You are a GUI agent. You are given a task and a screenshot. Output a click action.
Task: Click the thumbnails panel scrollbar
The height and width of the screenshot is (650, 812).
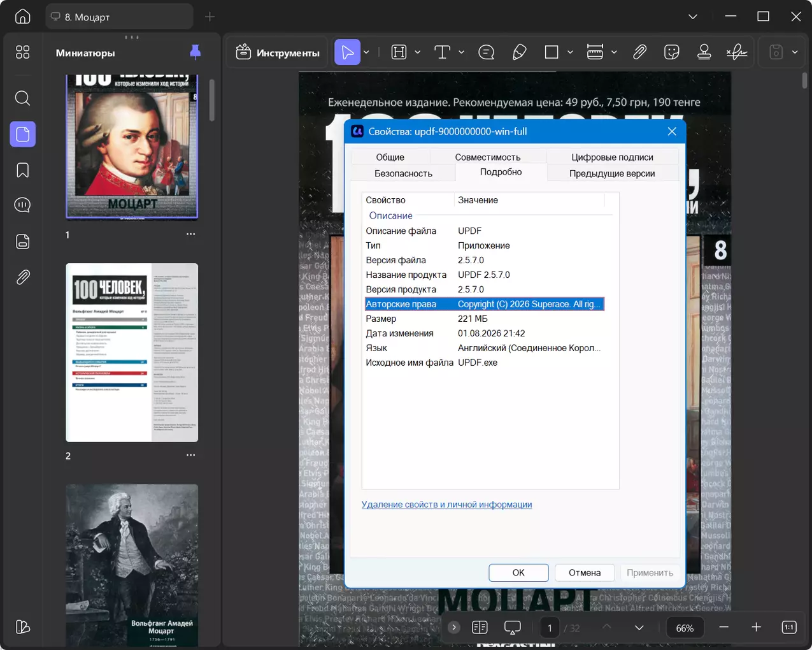click(211, 100)
